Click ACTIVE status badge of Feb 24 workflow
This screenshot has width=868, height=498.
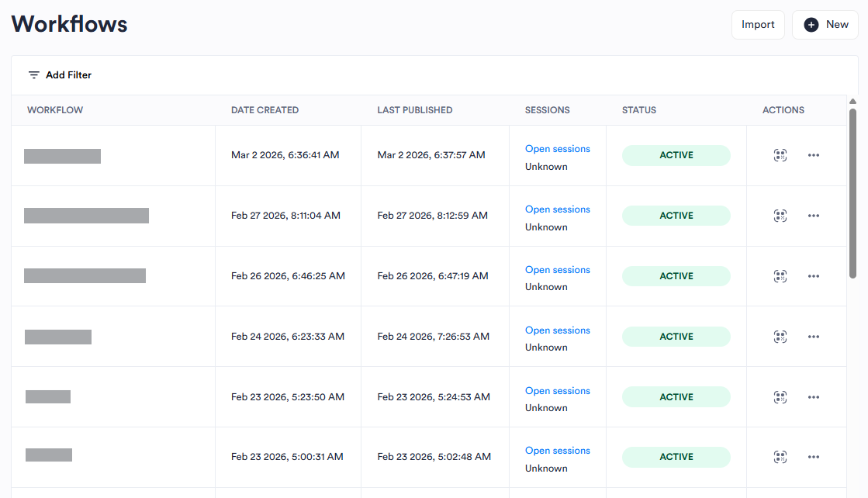coord(676,337)
